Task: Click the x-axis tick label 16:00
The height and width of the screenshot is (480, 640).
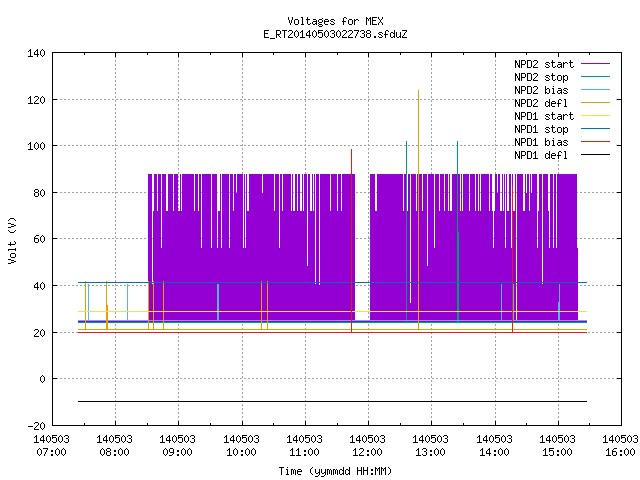Action: tap(620, 452)
